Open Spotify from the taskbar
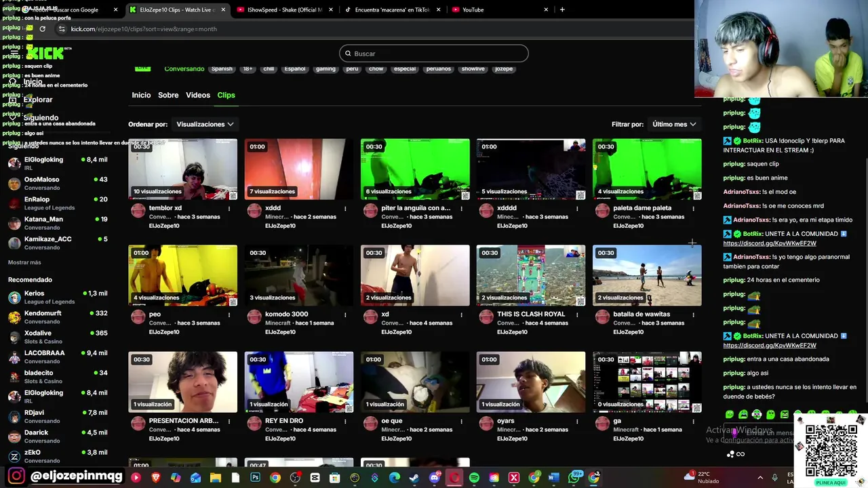 click(474, 478)
